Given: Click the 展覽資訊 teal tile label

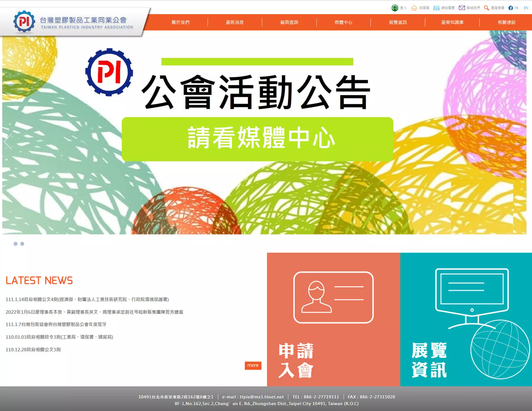Looking at the screenshot, I should point(429,360).
